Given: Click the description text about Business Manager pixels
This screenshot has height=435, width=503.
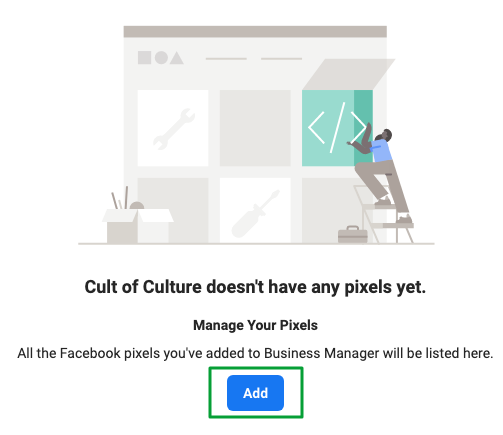Looking at the screenshot, I should 255,353.
